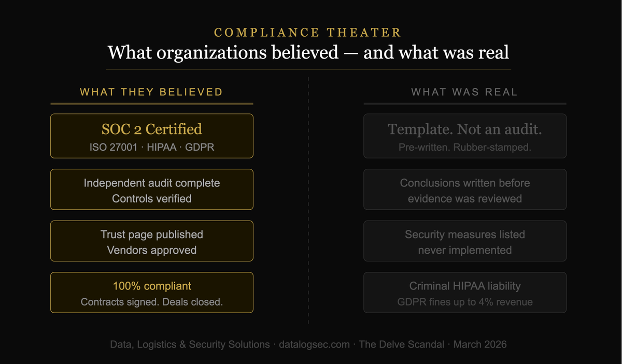Click 'Template. Not an audit.' heading

coord(464,128)
